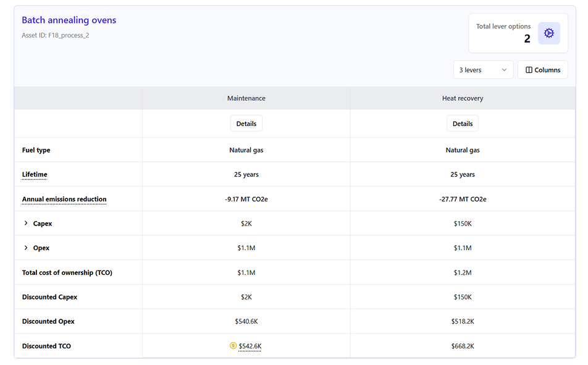Click the Batch annealing ovens title

click(x=69, y=20)
